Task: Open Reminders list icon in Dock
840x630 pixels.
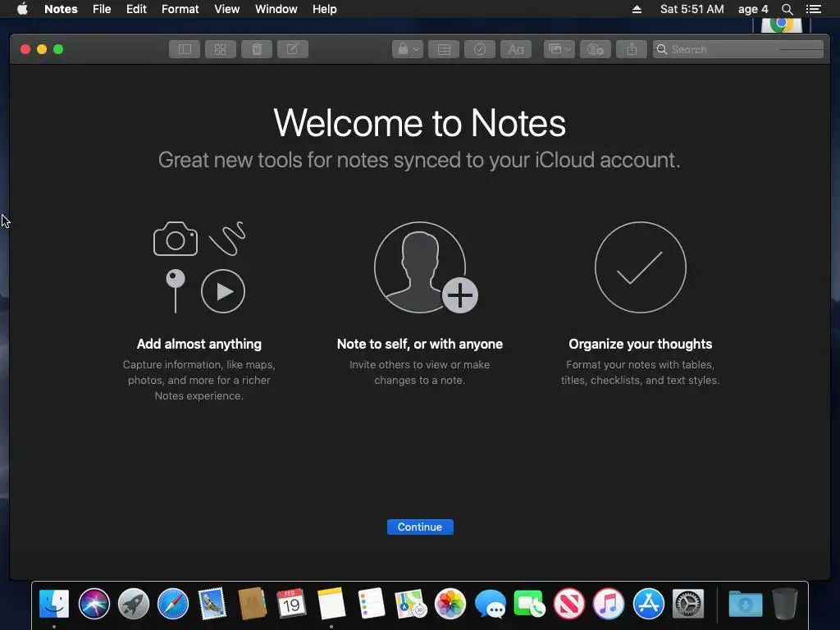Action: coord(371,604)
